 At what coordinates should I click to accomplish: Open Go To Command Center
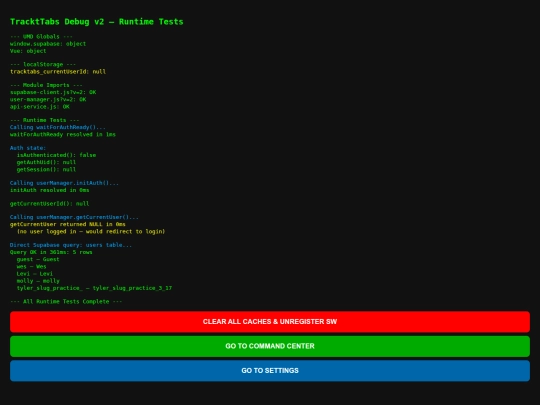tap(270, 346)
